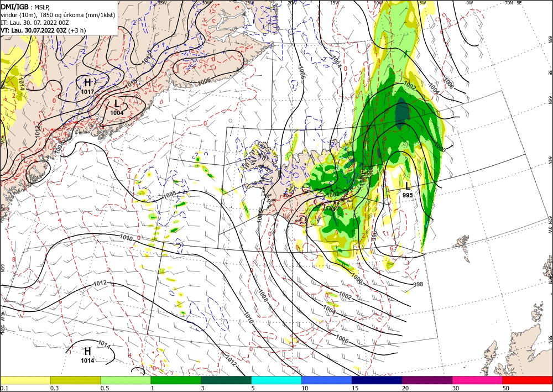Click the legend value '50'

506,388
